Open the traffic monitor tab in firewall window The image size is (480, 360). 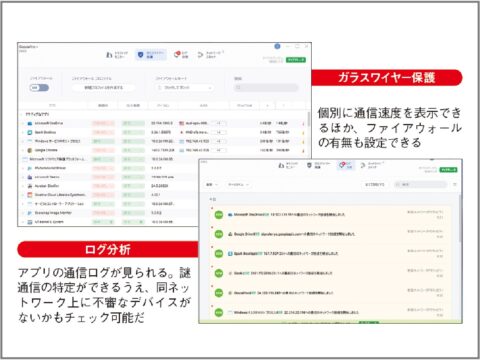117,55
